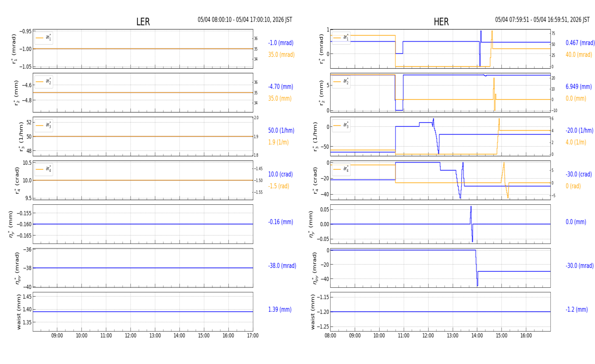Image resolution: width=595 pixels, height=364 pixels.
Task: Click the LER waist value '1.39 (mm)'
Action: 280,310
